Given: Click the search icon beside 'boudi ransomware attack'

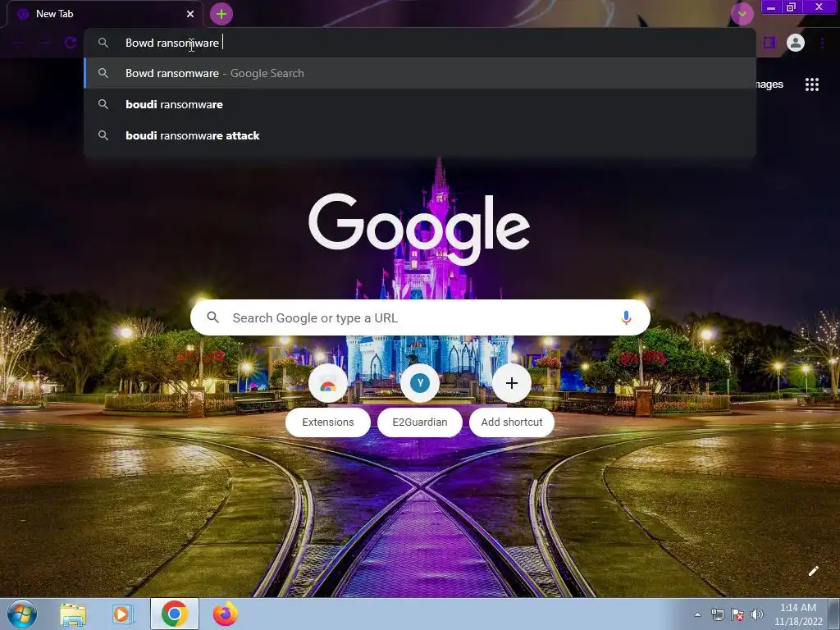Looking at the screenshot, I should tap(103, 135).
